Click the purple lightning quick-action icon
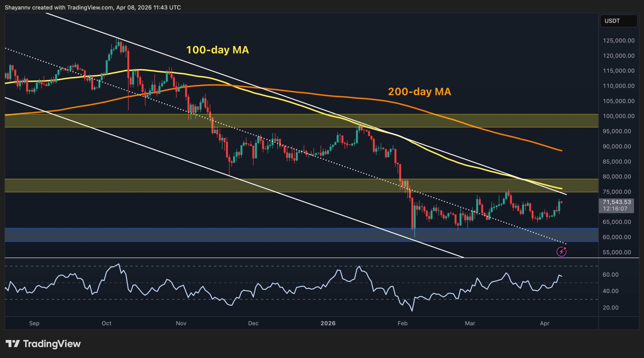This screenshot has height=358, width=644. (562, 252)
